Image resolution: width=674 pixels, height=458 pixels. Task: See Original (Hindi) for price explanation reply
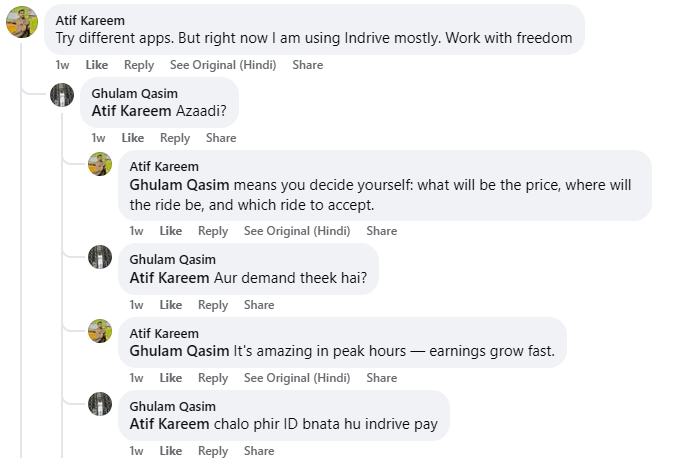pyautogui.click(x=297, y=231)
